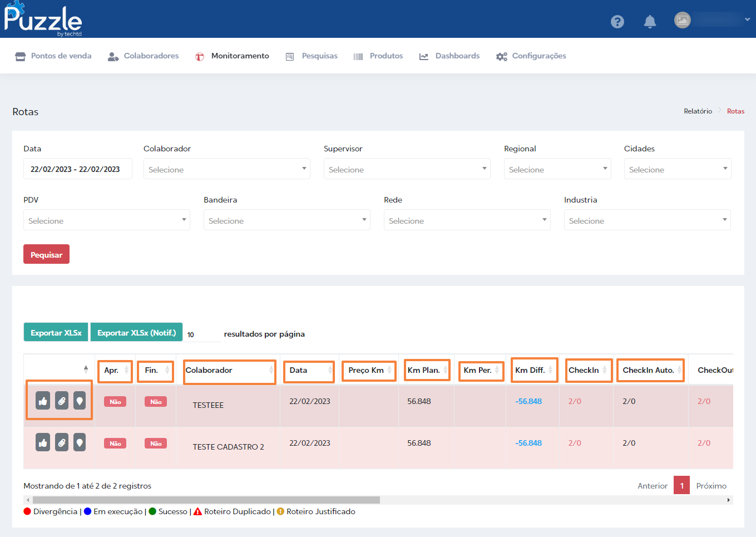Sort table by Data column

point(309,371)
